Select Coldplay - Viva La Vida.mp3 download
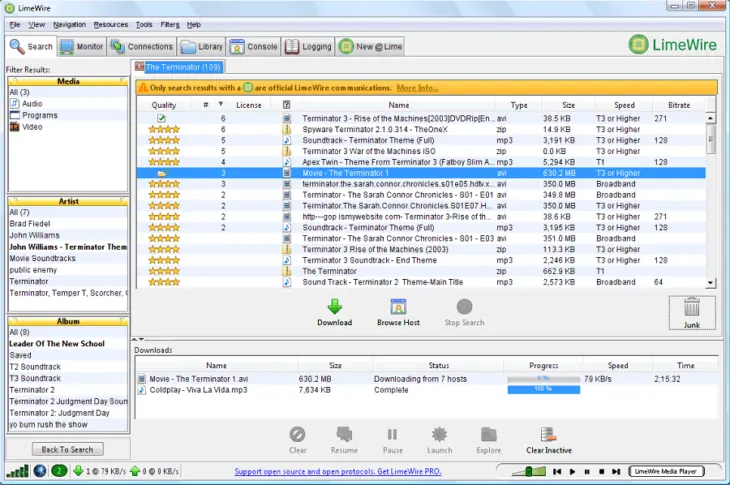 click(x=426, y=390)
